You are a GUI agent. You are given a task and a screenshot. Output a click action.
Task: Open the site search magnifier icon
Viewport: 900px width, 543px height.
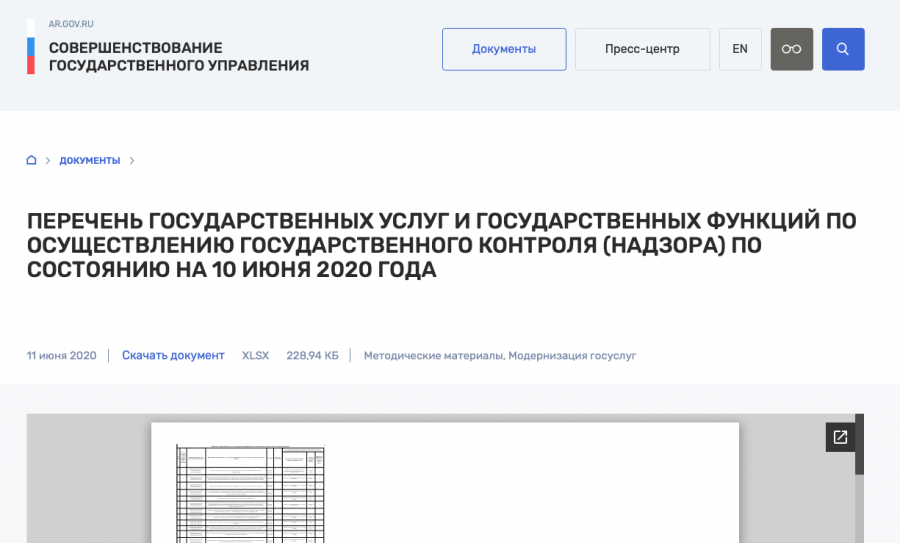pos(843,49)
